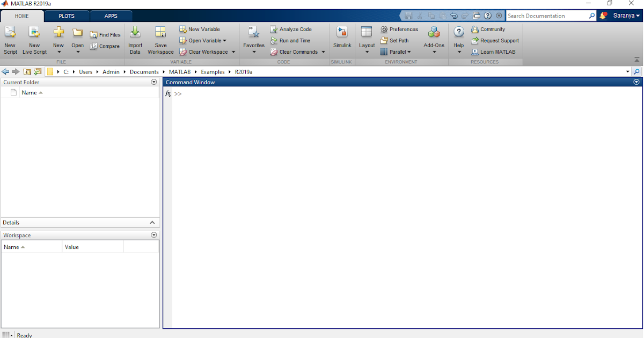Click the Undo icon in quick access toolbar
644x338 pixels.
coord(454,16)
